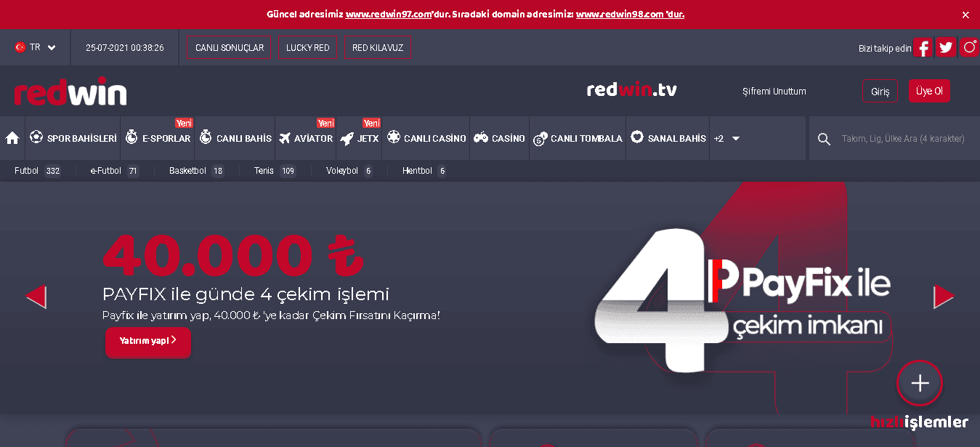Go to the home icon in navigation

pos(12,138)
